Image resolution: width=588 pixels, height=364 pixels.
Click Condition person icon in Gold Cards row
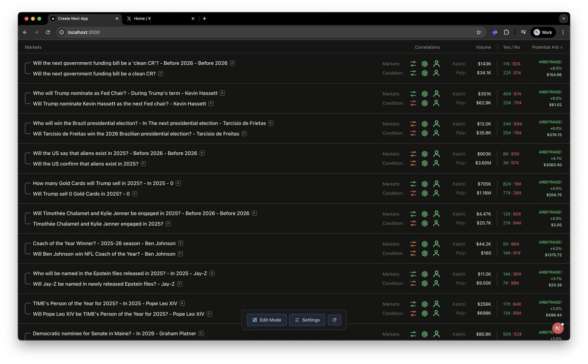point(437,193)
